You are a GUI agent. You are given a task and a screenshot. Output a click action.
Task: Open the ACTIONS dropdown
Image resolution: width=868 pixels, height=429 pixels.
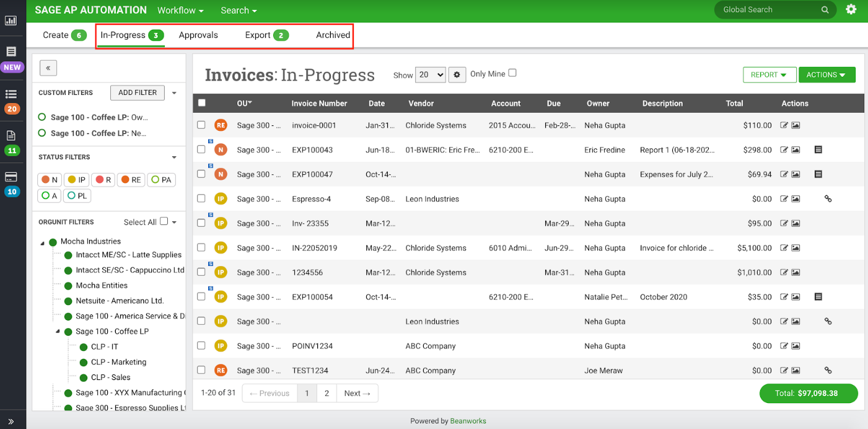827,75
